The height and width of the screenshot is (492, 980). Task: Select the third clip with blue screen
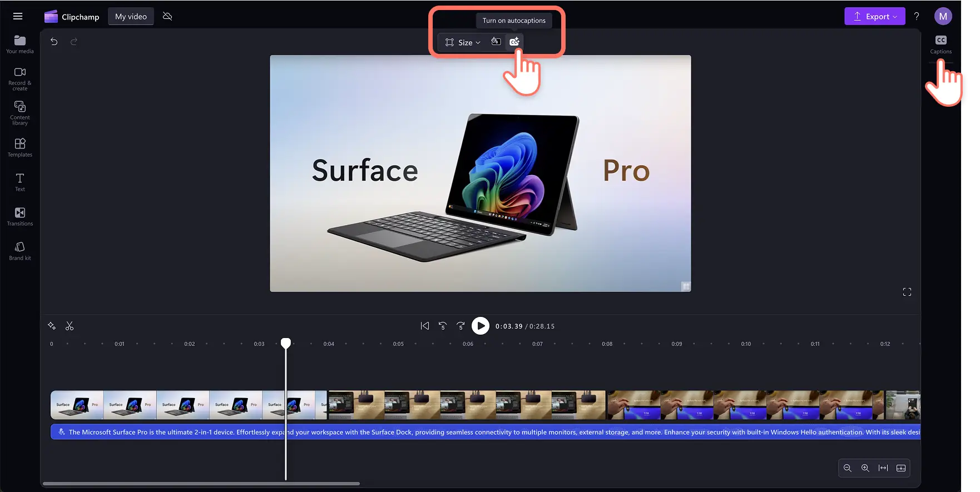pyautogui.click(x=745, y=405)
